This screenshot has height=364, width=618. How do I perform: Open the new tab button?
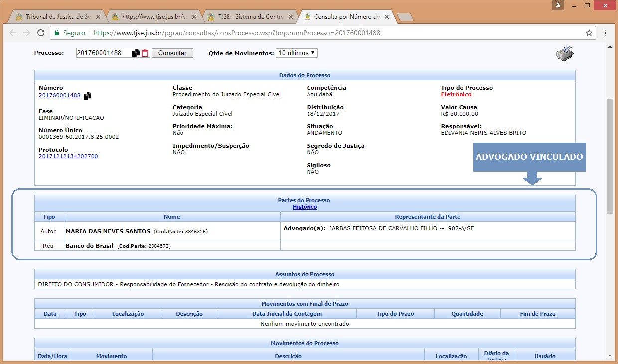coord(405,17)
